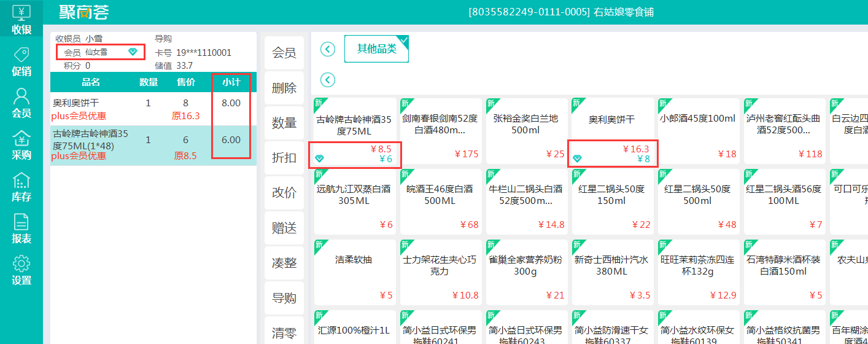
Task: Add 皖酒王46度白酒500ML product card
Action: coord(440,202)
